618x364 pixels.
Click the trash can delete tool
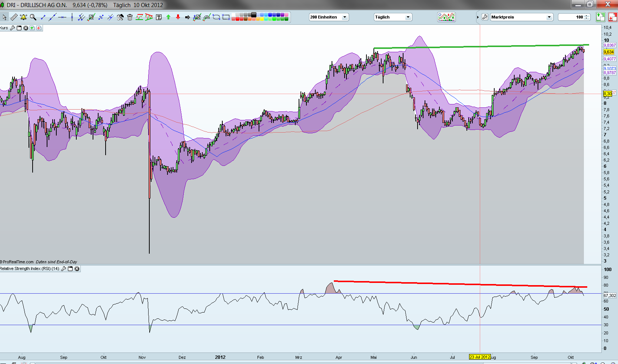(x=130, y=17)
